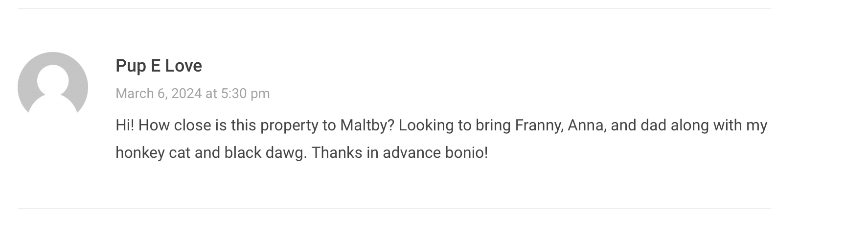Click the word bonio at comment end
868x251 pixels.
tap(466, 153)
